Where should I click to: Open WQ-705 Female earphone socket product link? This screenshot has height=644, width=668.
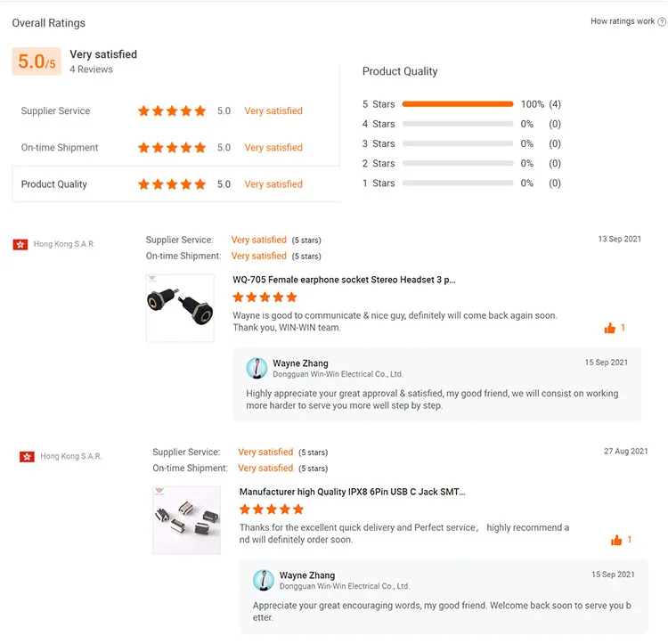point(344,280)
